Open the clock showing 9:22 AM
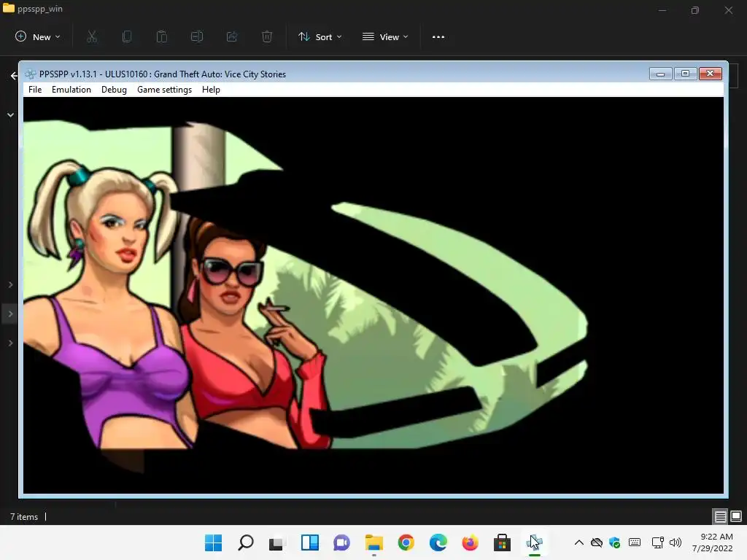747x560 pixels. (712, 542)
